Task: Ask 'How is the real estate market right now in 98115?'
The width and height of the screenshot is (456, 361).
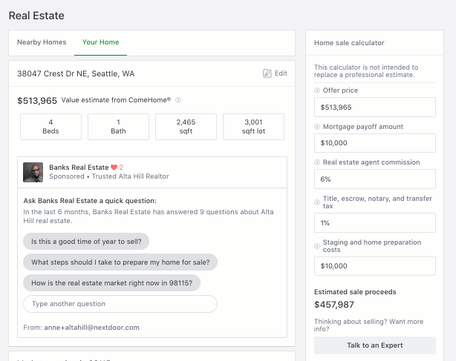Action: point(112,283)
